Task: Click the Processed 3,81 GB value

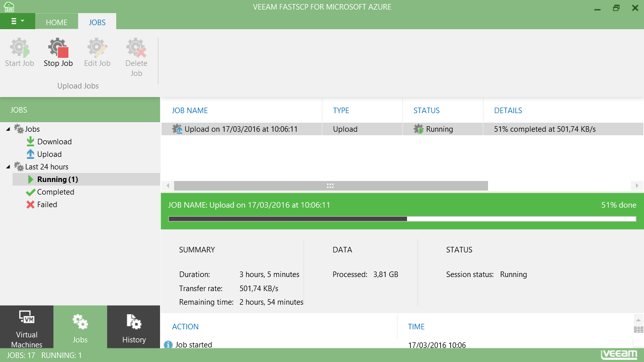Action: (385, 275)
